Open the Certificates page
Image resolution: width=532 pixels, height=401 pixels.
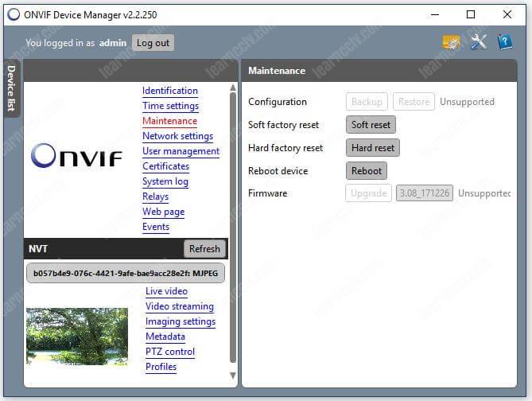(x=166, y=166)
